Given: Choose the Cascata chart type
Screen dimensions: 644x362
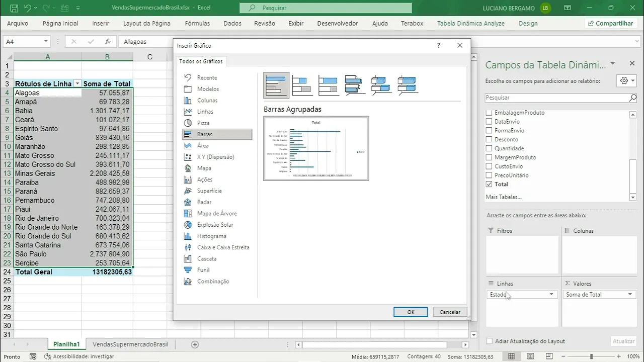Looking at the screenshot, I should tap(217, 258).
